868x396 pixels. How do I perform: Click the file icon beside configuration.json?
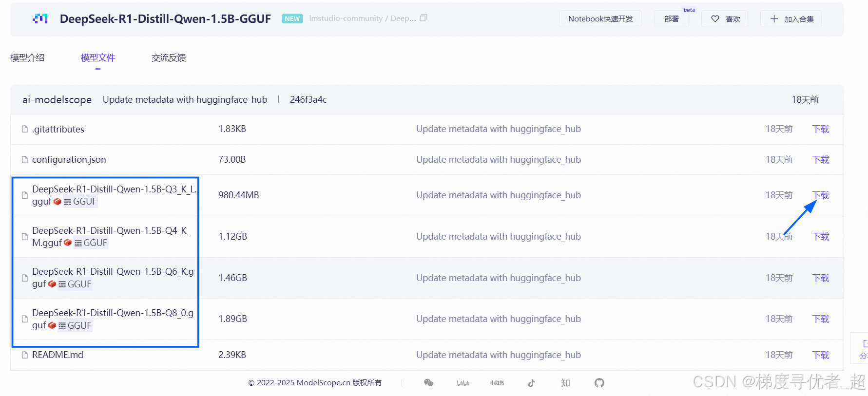click(25, 160)
